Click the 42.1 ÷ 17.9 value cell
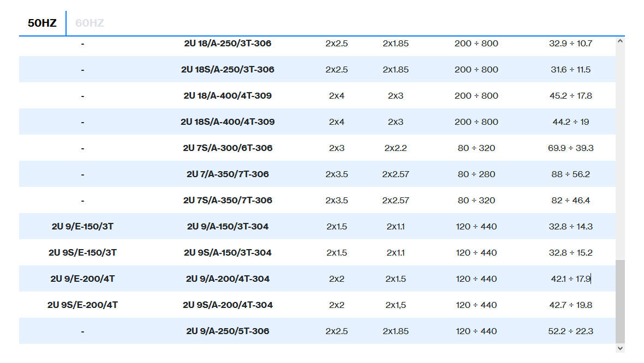 click(x=570, y=279)
